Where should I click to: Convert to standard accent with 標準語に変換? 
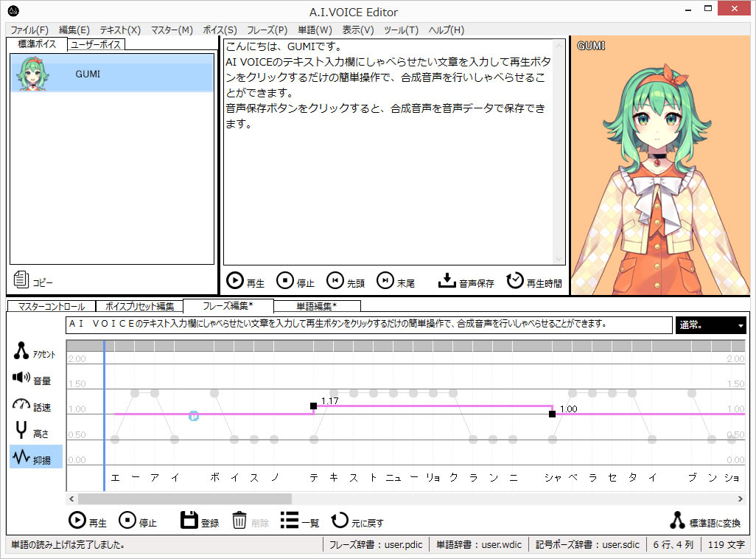(x=705, y=521)
